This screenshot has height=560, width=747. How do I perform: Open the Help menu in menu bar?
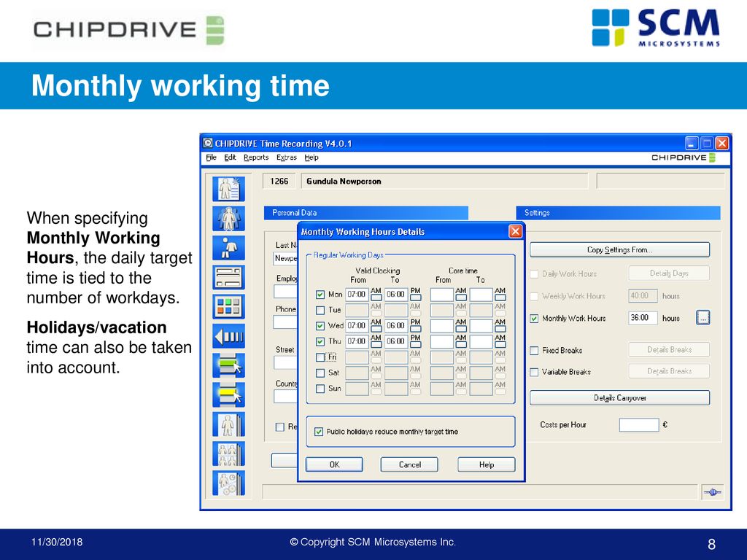[311, 157]
